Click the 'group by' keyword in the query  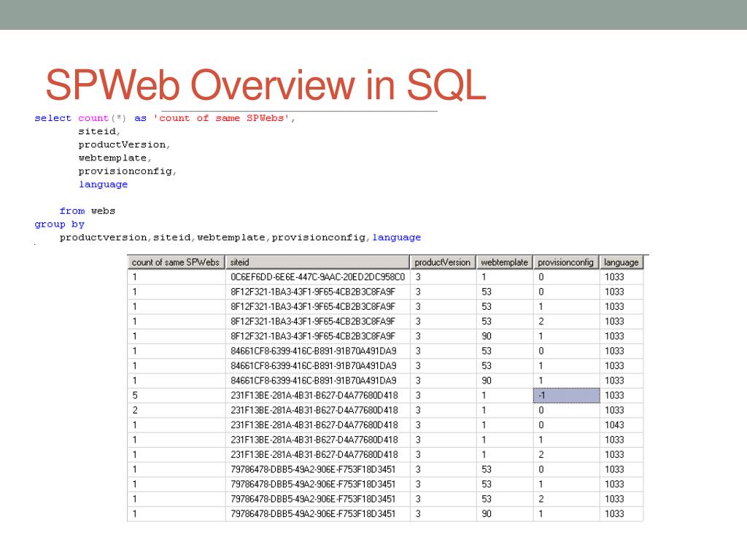coord(60,225)
